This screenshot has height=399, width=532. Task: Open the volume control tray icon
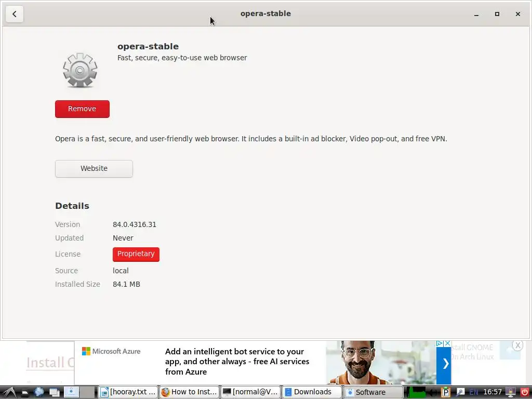pos(433,392)
